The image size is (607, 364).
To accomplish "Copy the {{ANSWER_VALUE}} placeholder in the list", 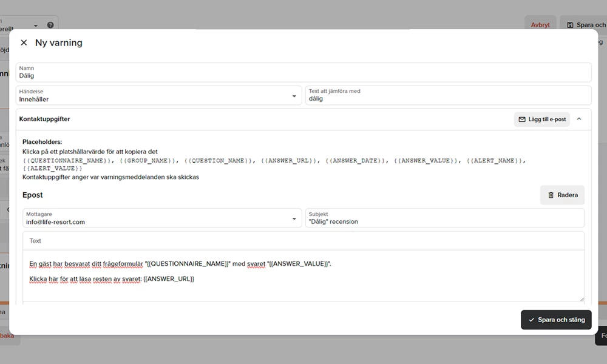I will pos(426,161).
